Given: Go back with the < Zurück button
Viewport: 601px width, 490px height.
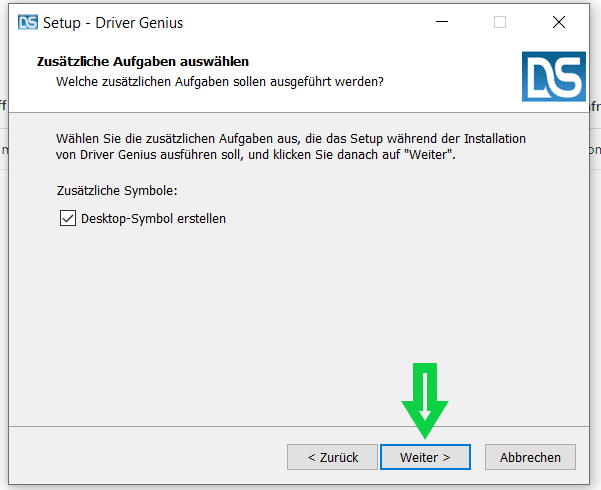Looking at the screenshot, I should (x=332, y=457).
